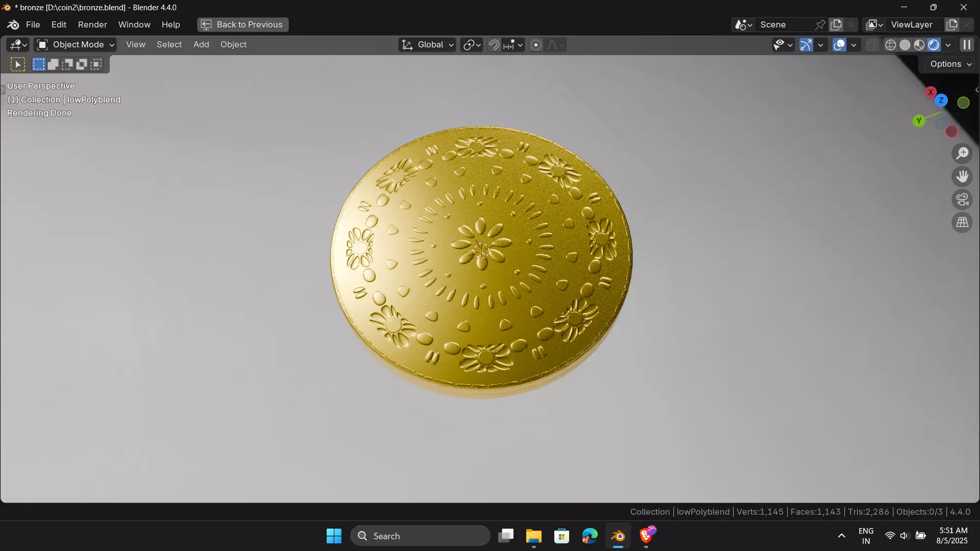Toggle Show Overlays button
The image size is (980, 551).
pyautogui.click(x=839, y=45)
